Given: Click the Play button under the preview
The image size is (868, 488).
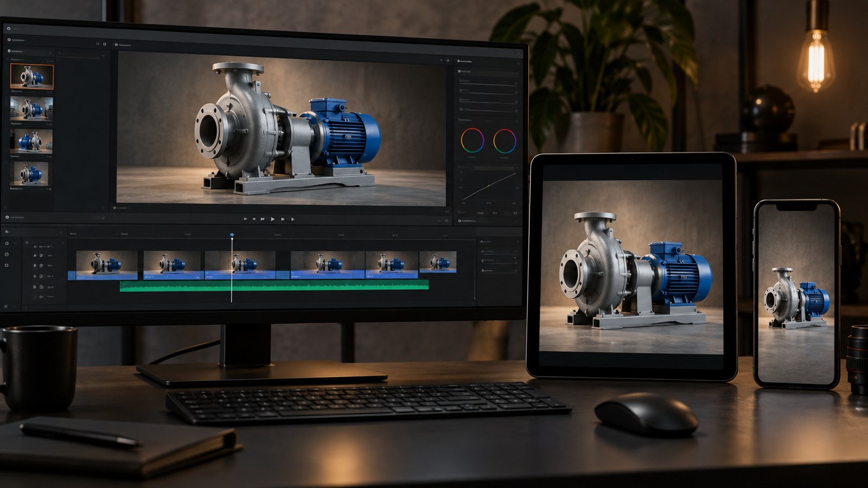Looking at the screenshot, I should tap(272, 219).
